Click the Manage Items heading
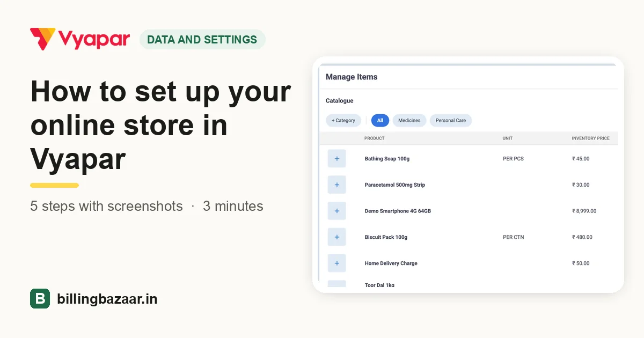 [352, 77]
